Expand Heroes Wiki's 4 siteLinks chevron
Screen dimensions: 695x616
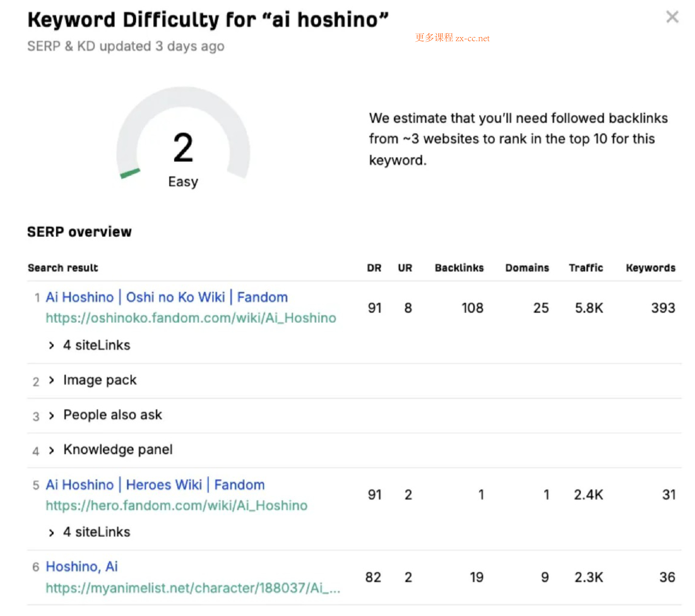51,532
